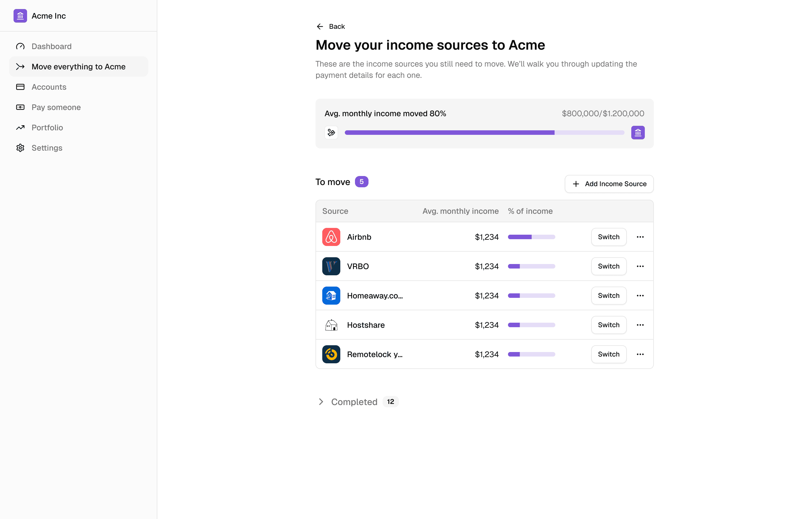Click the VRBO logo icon
The height and width of the screenshot is (519, 812).
[331, 266]
